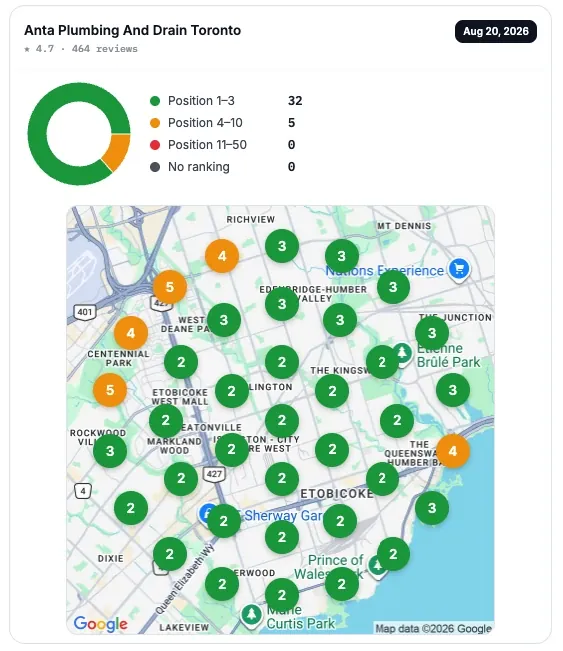The width and height of the screenshot is (563, 651).
Task: Click the 4.7 · 464 reviews rating text
Action: click(x=81, y=49)
